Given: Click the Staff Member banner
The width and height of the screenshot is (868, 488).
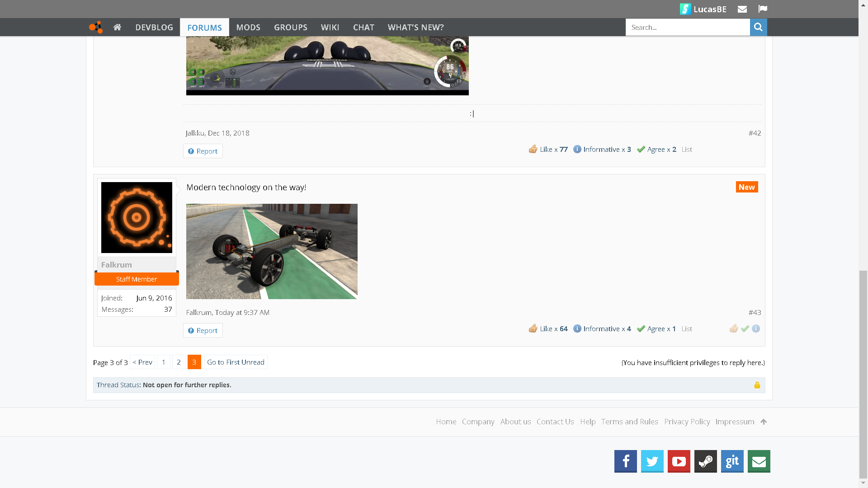Looking at the screenshot, I should pyautogui.click(x=137, y=279).
